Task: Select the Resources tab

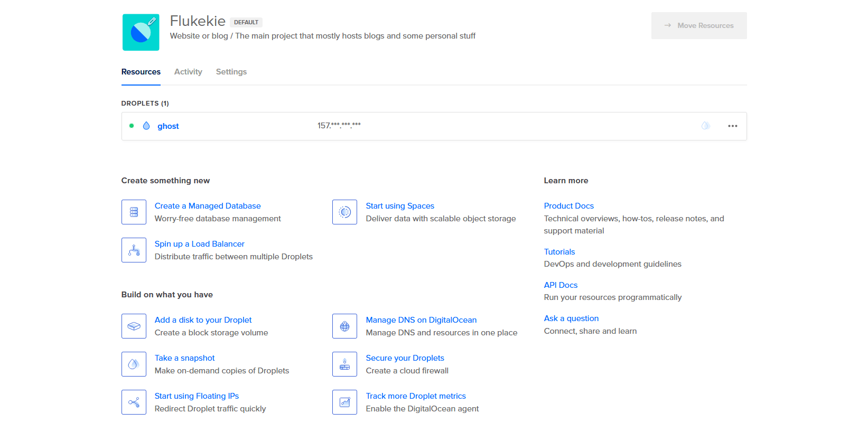Action: point(141,72)
